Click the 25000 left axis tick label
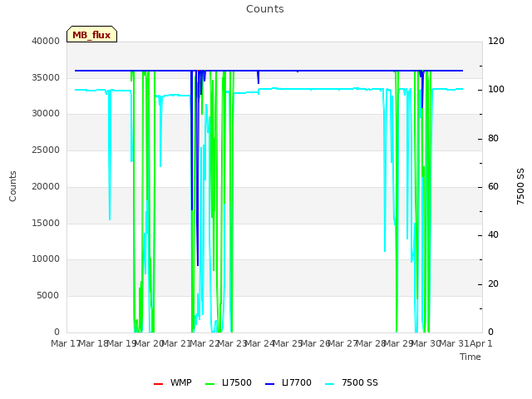The width and height of the screenshot is (532, 399). pyautogui.click(x=46, y=150)
